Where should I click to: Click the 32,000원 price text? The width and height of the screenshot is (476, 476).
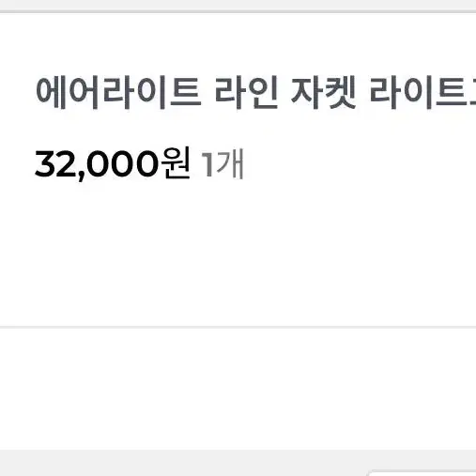tap(113, 164)
